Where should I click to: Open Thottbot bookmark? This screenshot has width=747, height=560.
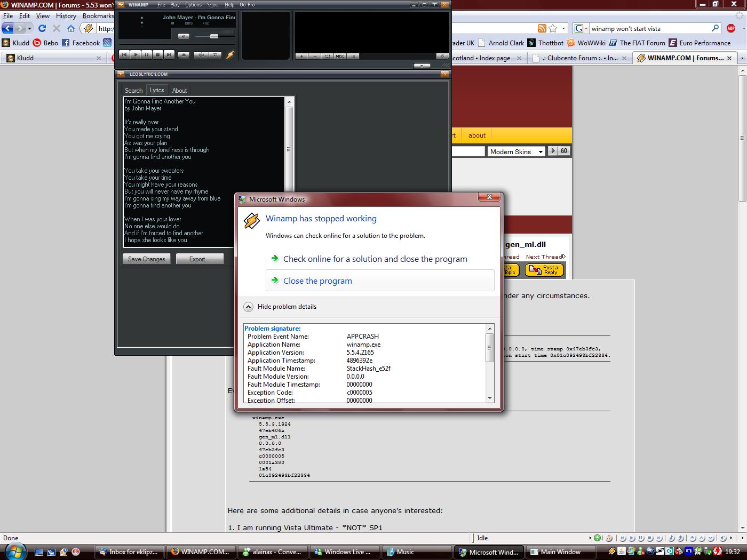[545, 43]
